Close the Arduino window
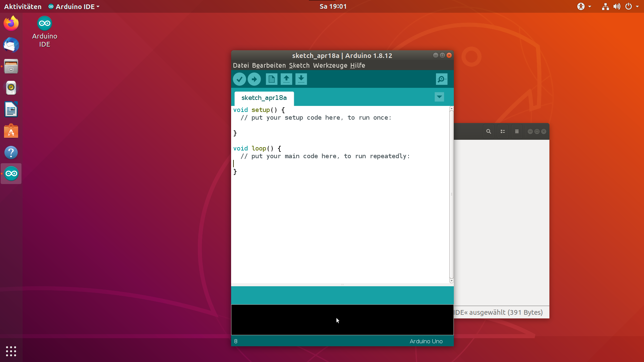Image resolution: width=644 pixels, height=362 pixels. [449, 55]
